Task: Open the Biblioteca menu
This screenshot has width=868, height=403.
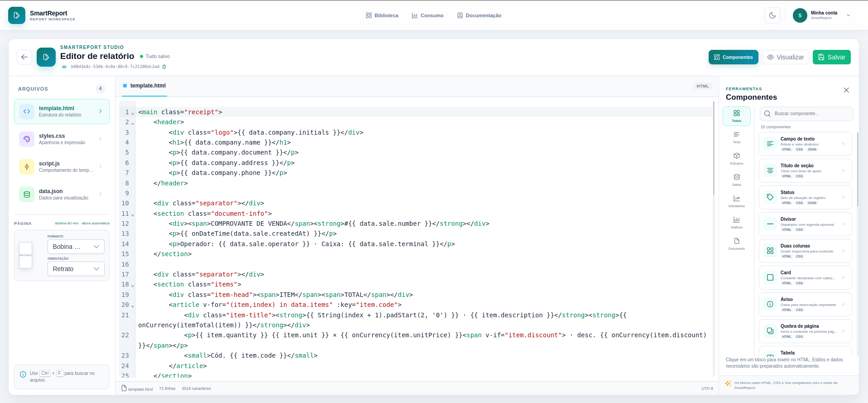Action: (382, 15)
